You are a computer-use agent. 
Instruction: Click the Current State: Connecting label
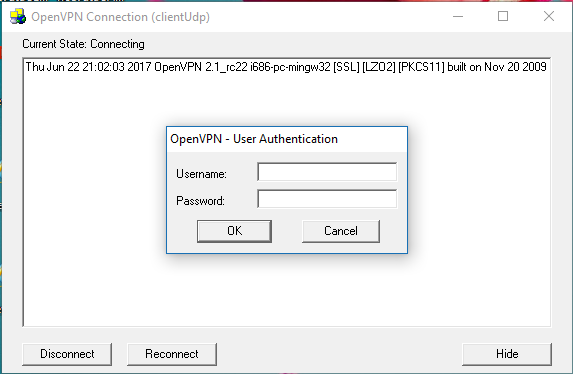pyautogui.click(x=83, y=44)
